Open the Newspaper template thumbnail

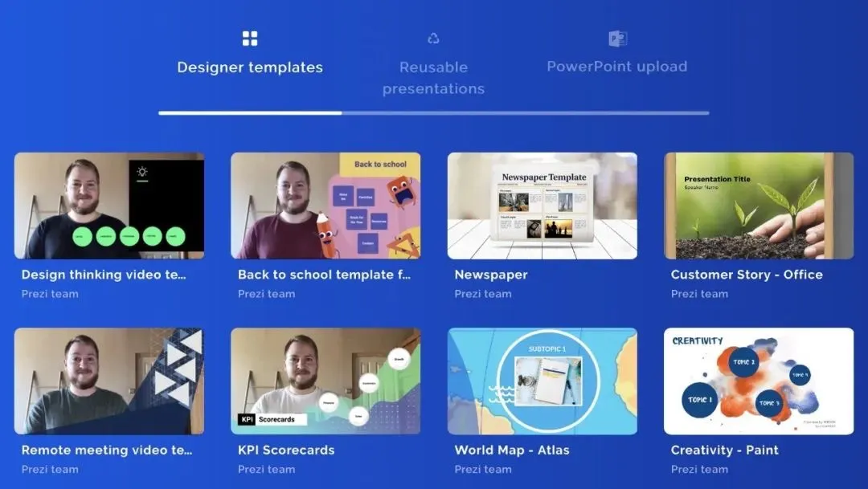[x=542, y=206]
